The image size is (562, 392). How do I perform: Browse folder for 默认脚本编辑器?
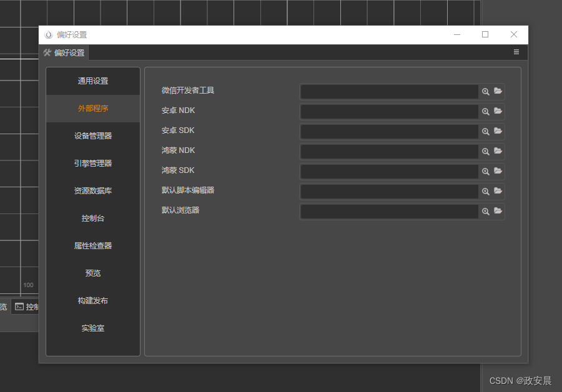[498, 191]
